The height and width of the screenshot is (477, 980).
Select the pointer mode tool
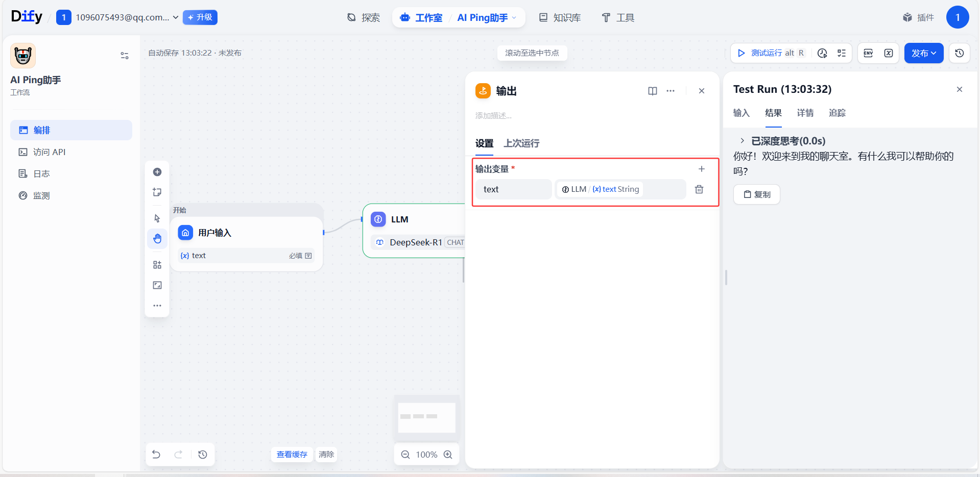pos(157,218)
